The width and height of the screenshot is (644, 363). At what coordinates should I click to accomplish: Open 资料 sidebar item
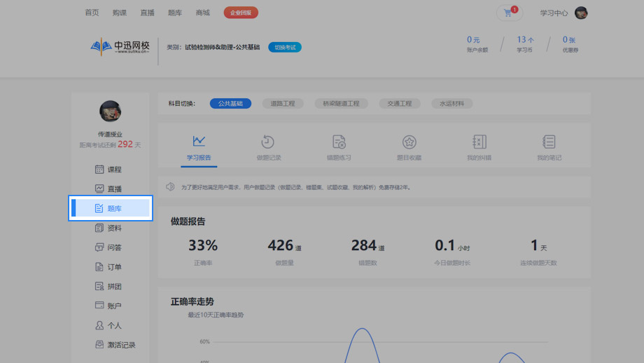click(108, 228)
